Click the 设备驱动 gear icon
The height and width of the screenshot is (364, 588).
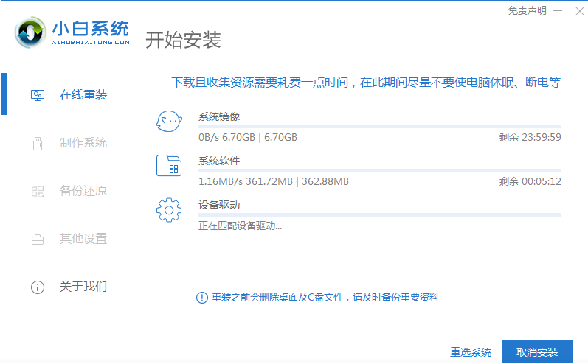[x=168, y=210]
